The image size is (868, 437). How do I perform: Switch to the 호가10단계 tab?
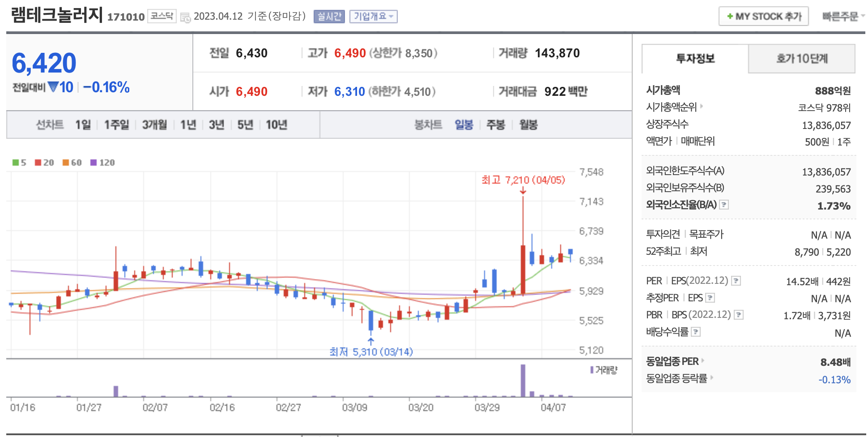pos(801,59)
